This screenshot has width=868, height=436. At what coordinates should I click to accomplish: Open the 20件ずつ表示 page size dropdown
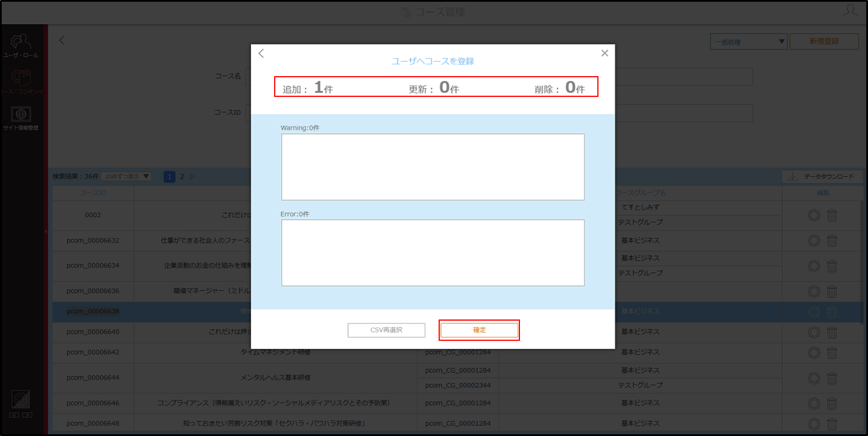pyautogui.click(x=126, y=176)
